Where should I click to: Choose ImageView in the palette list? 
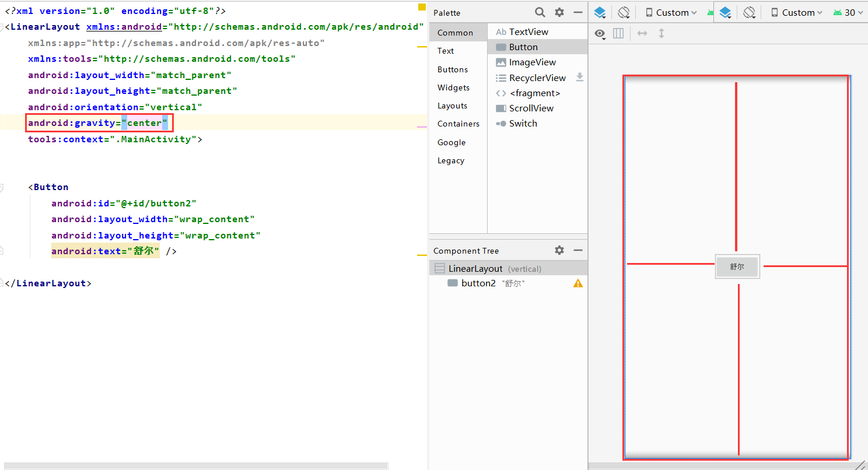click(x=537, y=62)
